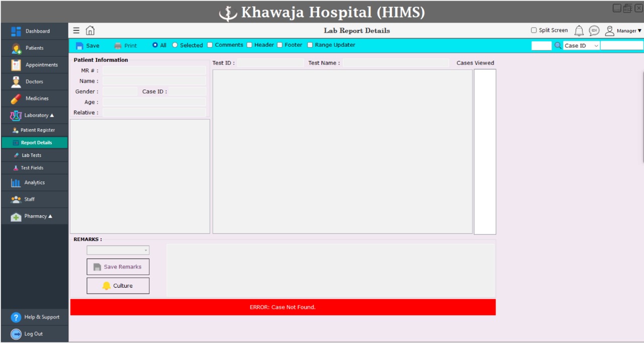
Task: Click the Manager user profile icon
Action: click(x=610, y=31)
